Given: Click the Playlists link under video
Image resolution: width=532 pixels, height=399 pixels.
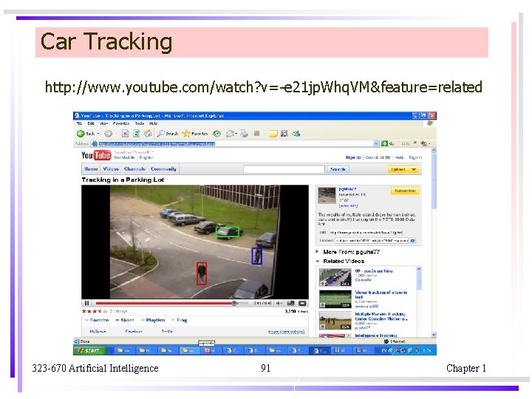Looking at the screenshot, I should click(154, 320).
